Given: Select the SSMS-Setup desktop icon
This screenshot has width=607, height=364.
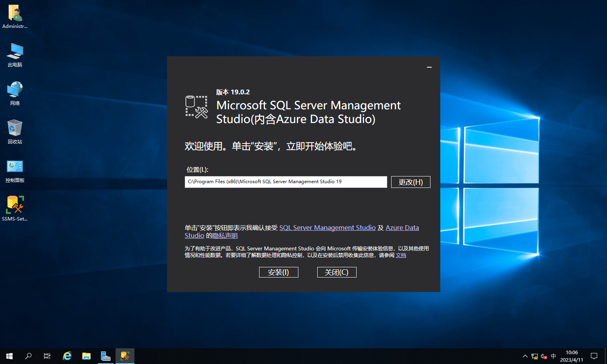Looking at the screenshot, I should (15, 208).
